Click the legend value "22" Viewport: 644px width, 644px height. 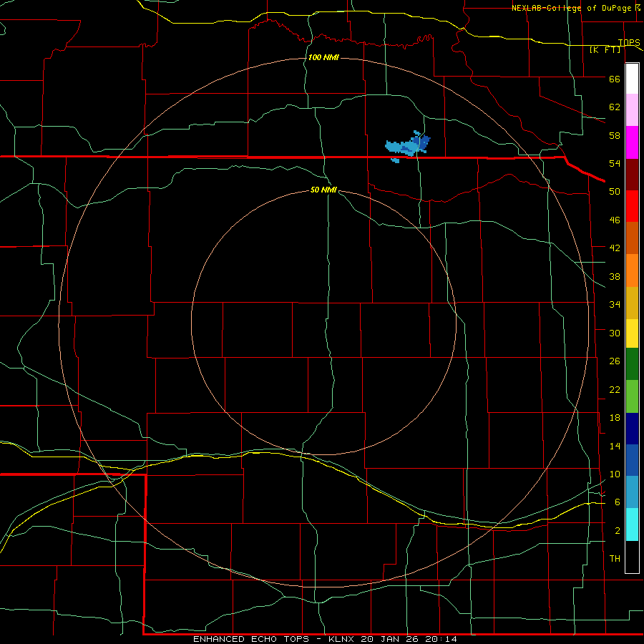pos(615,389)
